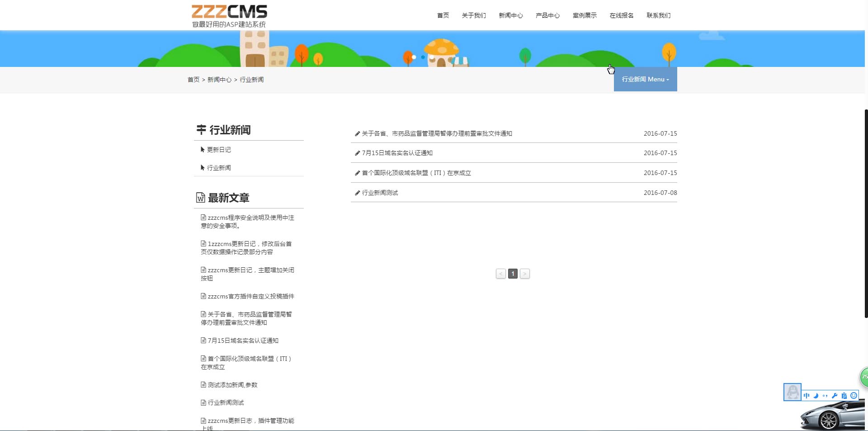Open sidebar article 1zzzcms更新日记，修改后台首页
The image size is (868, 431).
[x=246, y=248]
